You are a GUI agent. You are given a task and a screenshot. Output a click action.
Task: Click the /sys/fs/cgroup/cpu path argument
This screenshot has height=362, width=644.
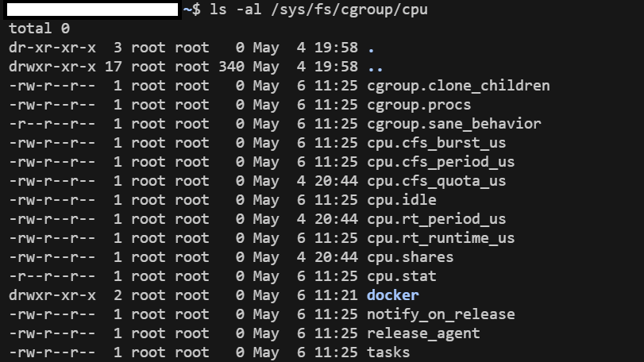point(349,10)
